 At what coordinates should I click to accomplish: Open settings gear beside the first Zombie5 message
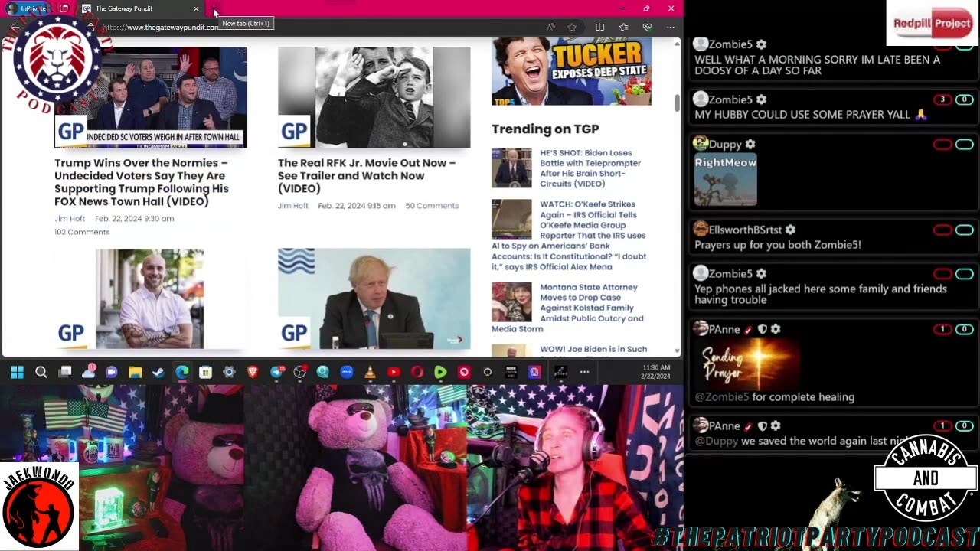pos(761,45)
